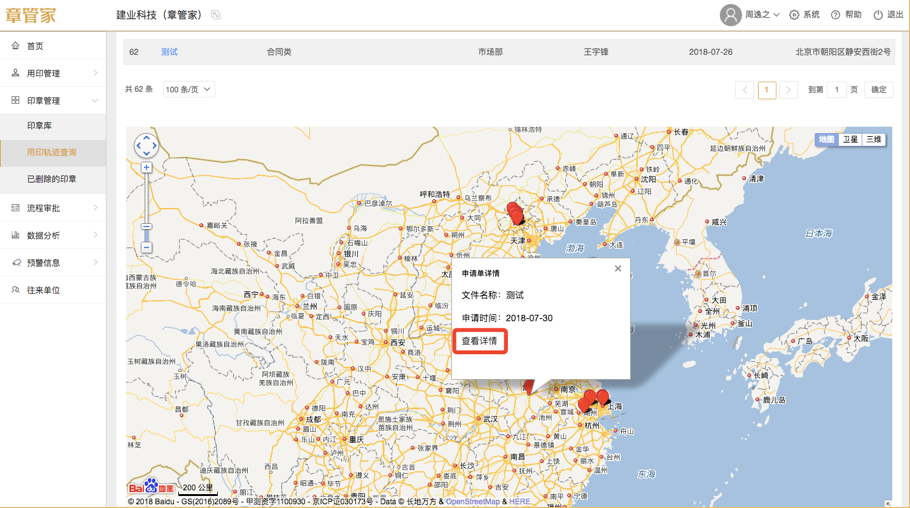Click the OpenStreetMap link
Viewport: 910px width, 508px height.
coord(472,502)
